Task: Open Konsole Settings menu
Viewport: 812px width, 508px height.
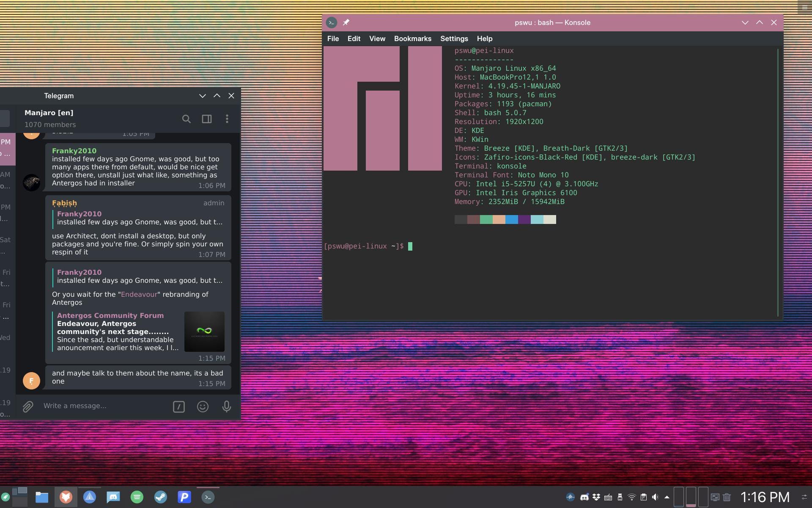Action: 454,39
